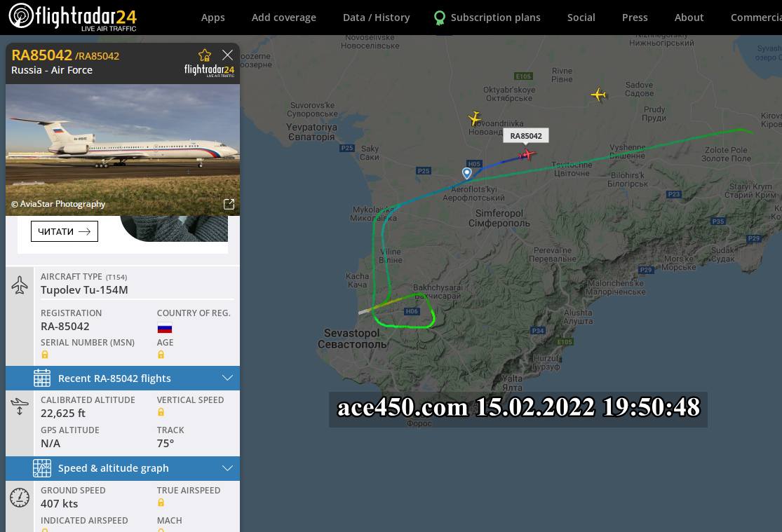
Task: Open the Data / History menu
Action: 376,18
